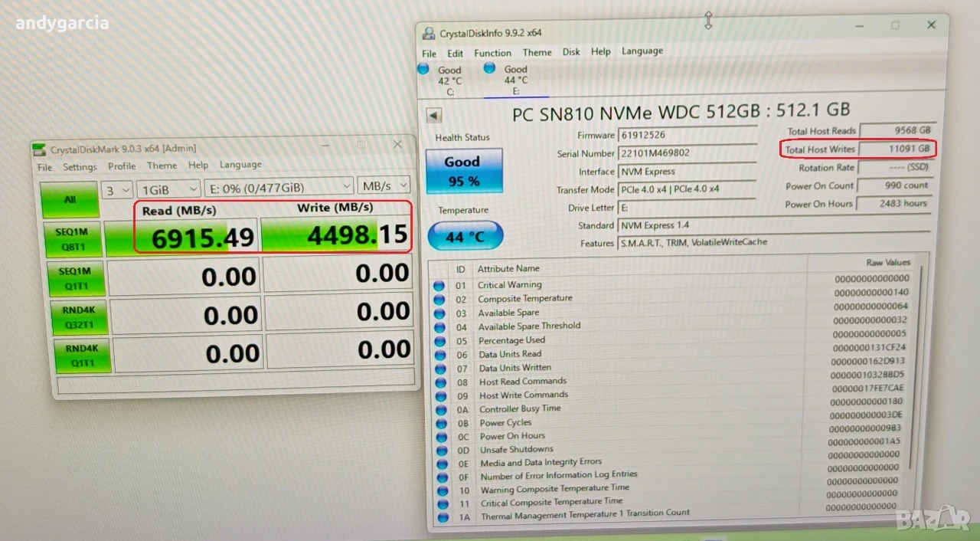
Task: Open the test size dropdown showing 1GiB
Action: (169, 189)
